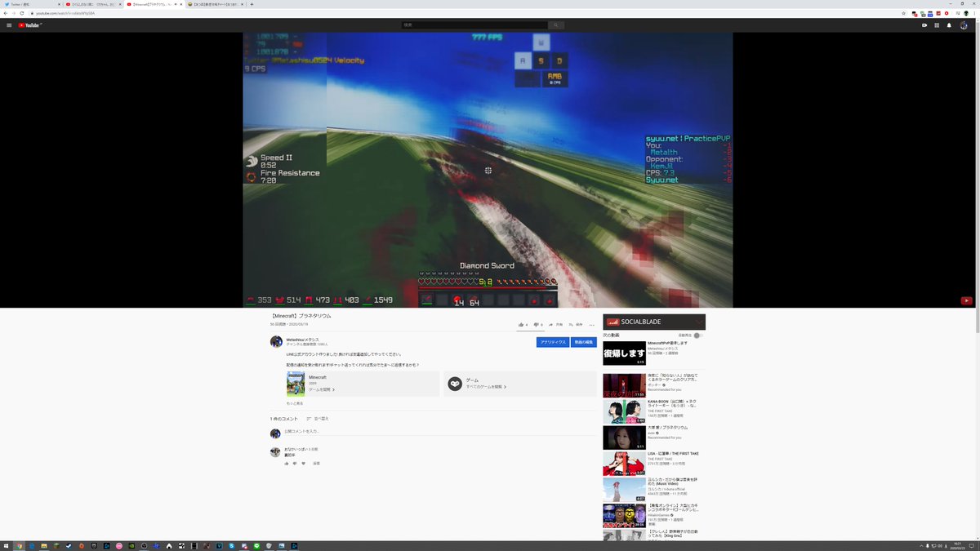The image size is (980, 551).
Task: Open the notifications bell
Action: [949, 25]
